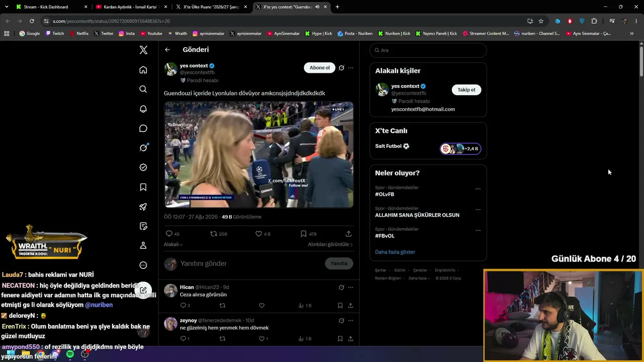This screenshot has width=644, height=362.
Task: Open the Bookmarks icon in X sidebar
Action: click(x=143, y=187)
